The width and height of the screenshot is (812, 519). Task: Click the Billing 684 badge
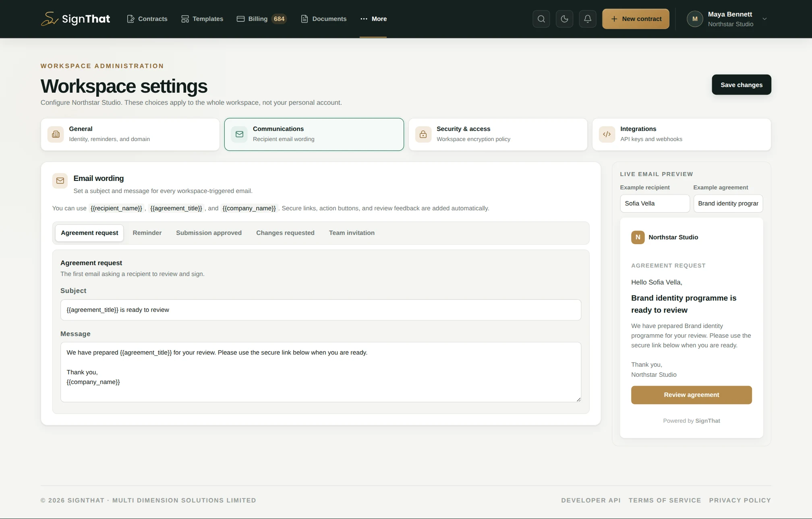pos(279,19)
